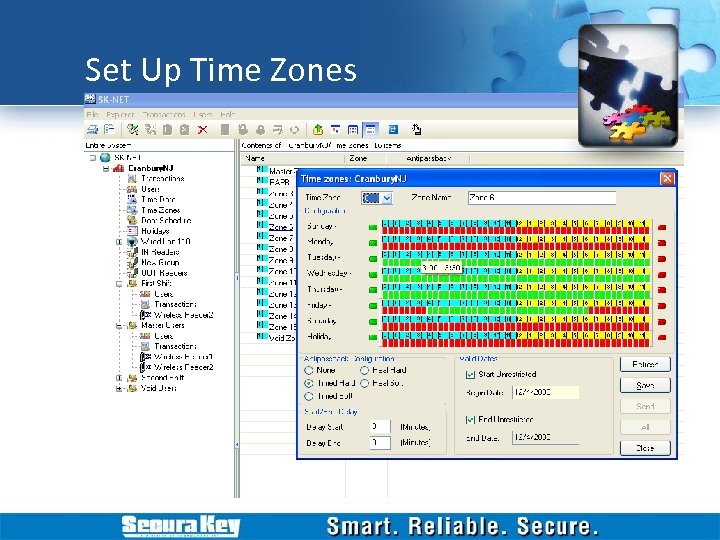Click the Door Schedule tree icon
Screen dimensions: 720x540
pos(132,220)
